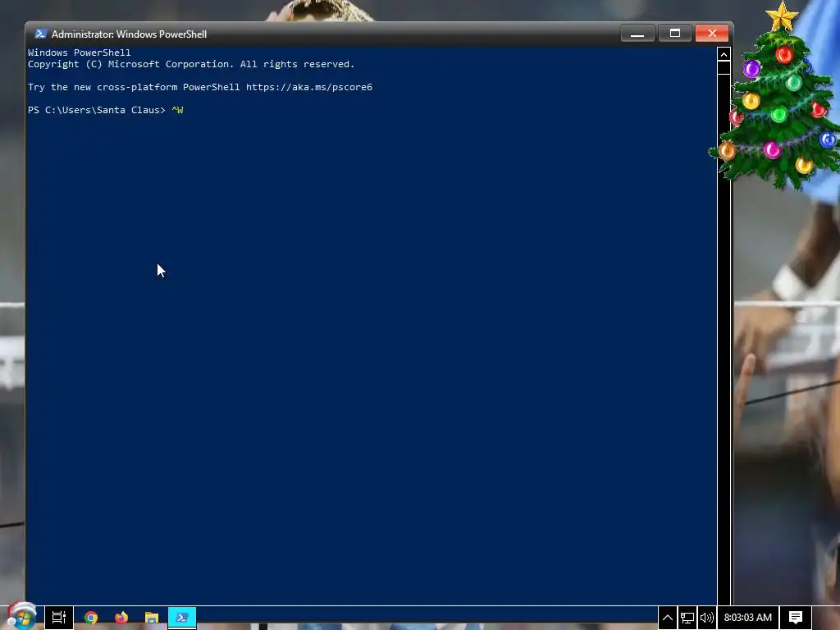Launch Firefox from the taskbar
Screen dimensions: 840x630
pyautogui.click(x=121, y=618)
